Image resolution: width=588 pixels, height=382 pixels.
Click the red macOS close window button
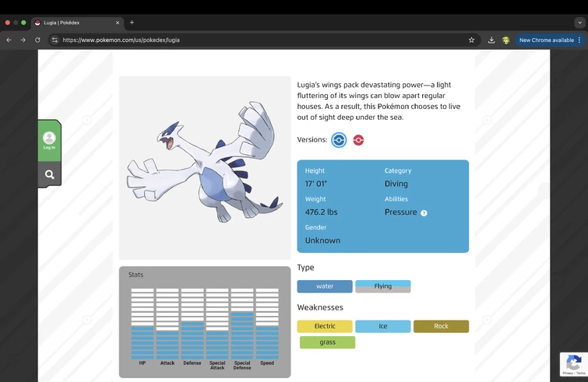pos(8,23)
